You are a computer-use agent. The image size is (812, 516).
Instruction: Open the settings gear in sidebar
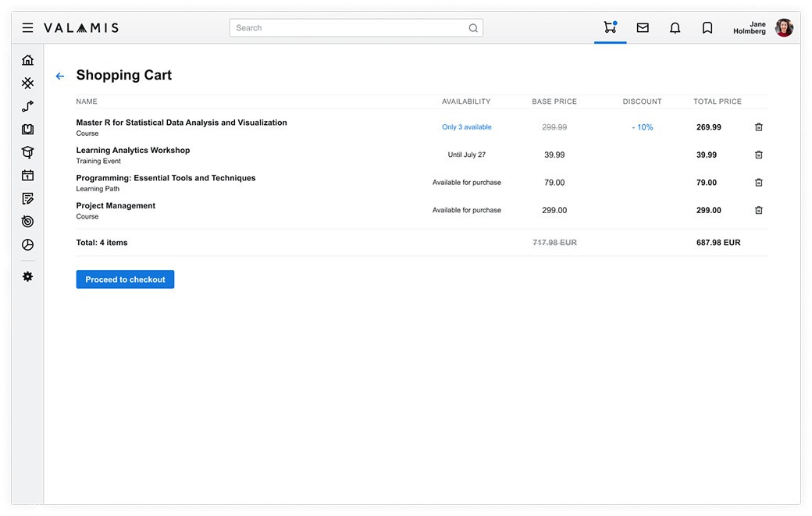[x=28, y=276]
